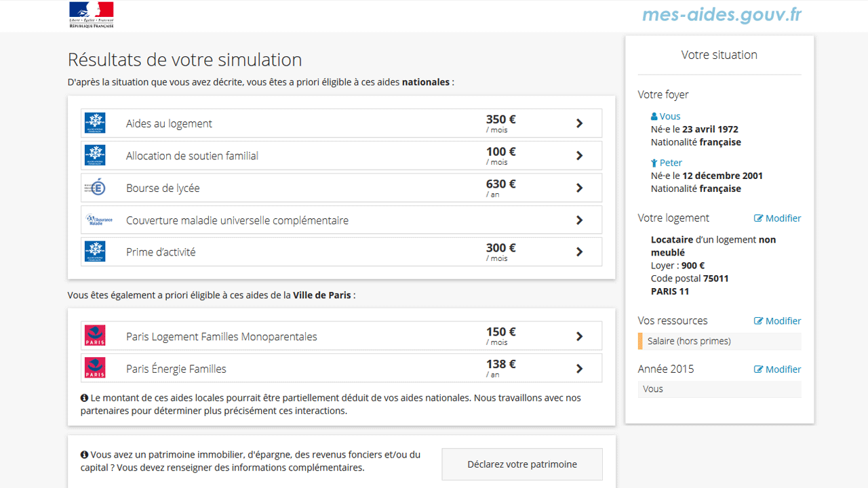
Task: Expand the Allocation de soutien familial chevron
Action: [580, 156]
